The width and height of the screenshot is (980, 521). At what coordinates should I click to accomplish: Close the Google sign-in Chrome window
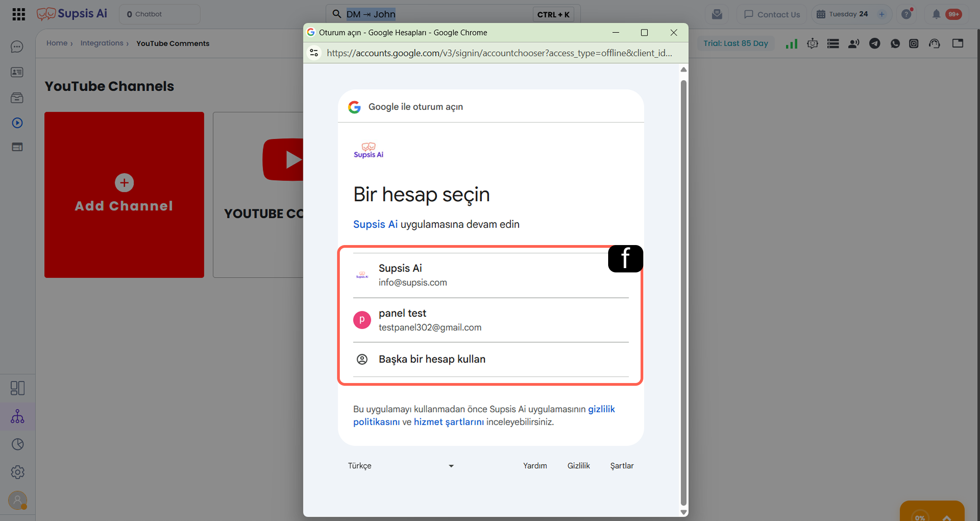674,32
